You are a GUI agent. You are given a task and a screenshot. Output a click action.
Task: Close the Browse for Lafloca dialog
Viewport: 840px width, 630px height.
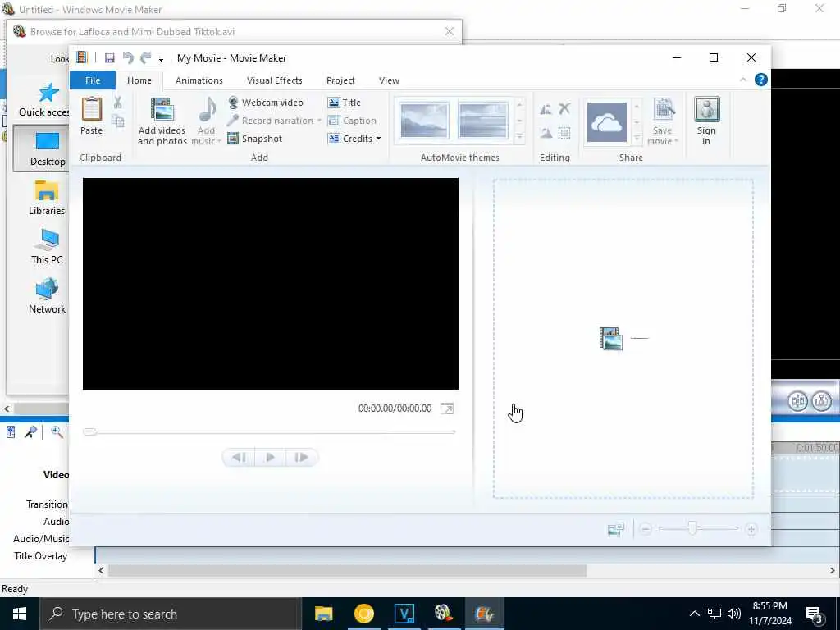[x=450, y=32]
